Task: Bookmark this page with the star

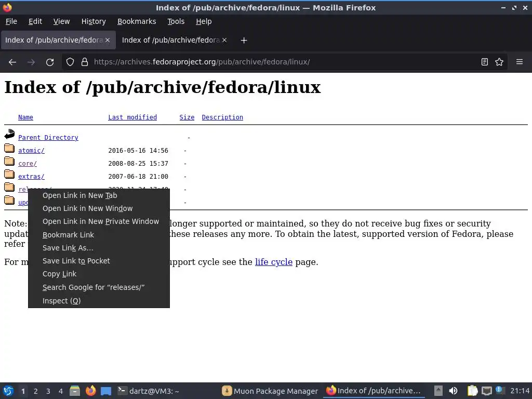Action: 499,62
